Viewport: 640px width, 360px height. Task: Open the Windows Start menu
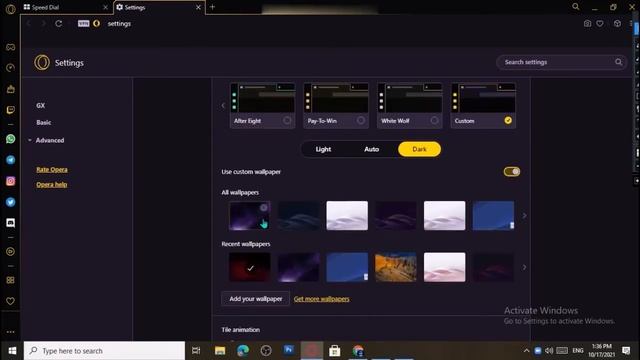(12, 351)
